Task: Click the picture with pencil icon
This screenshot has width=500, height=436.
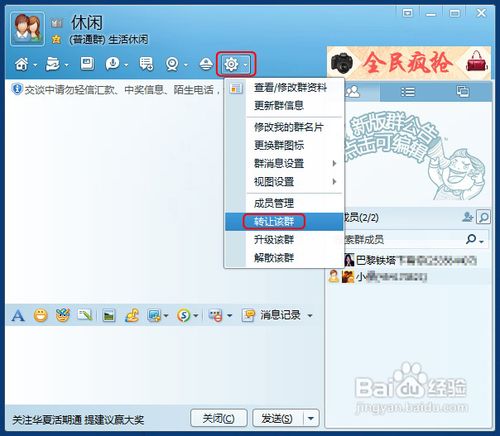Action: tap(85, 315)
